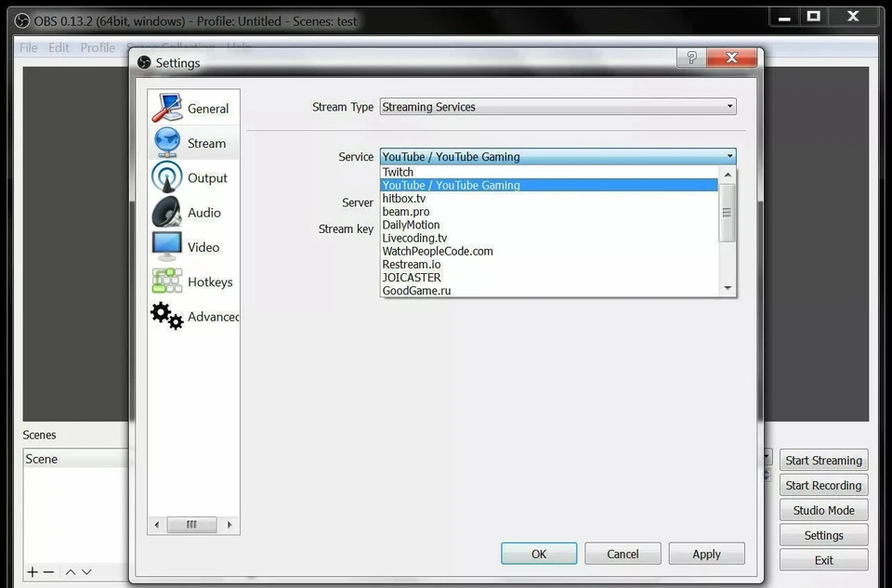Open the Edit menu
This screenshot has width=892, height=588.
click(58, 47)
